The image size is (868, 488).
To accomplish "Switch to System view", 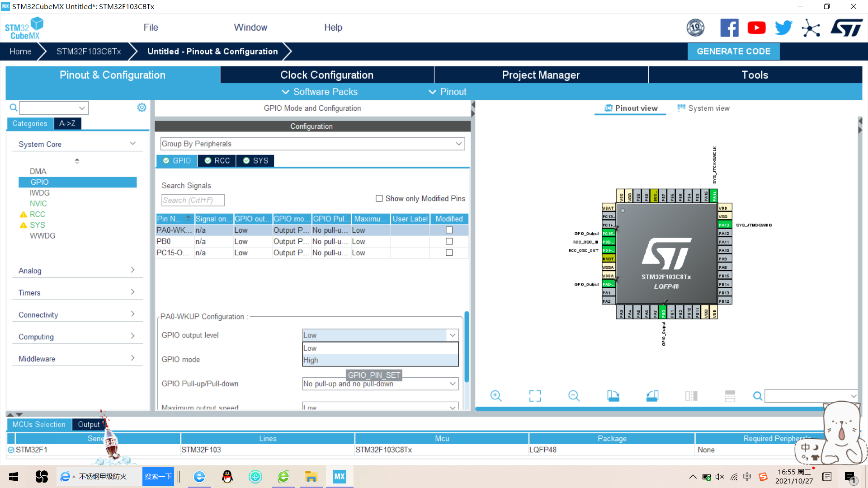I will point(703,108).
